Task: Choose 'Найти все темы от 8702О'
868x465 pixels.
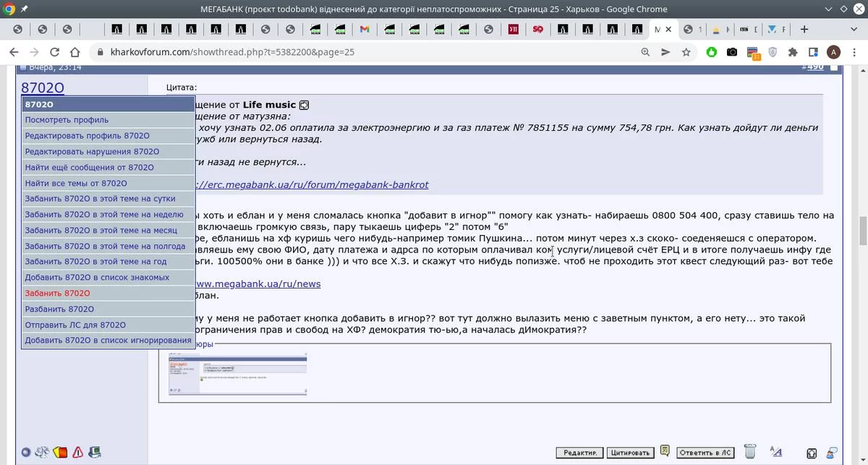Action: [x=109, y=184]
